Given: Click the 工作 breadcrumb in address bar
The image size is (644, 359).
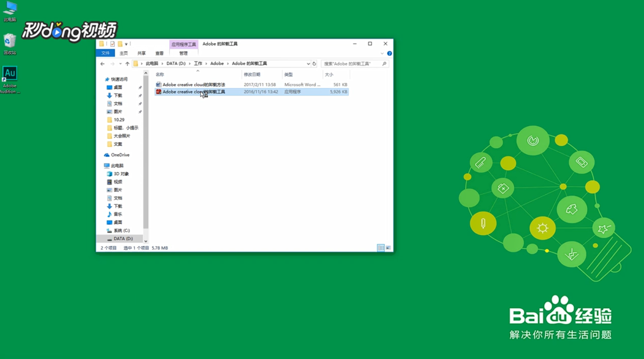Looking at the screenshot, I should 198,64.
